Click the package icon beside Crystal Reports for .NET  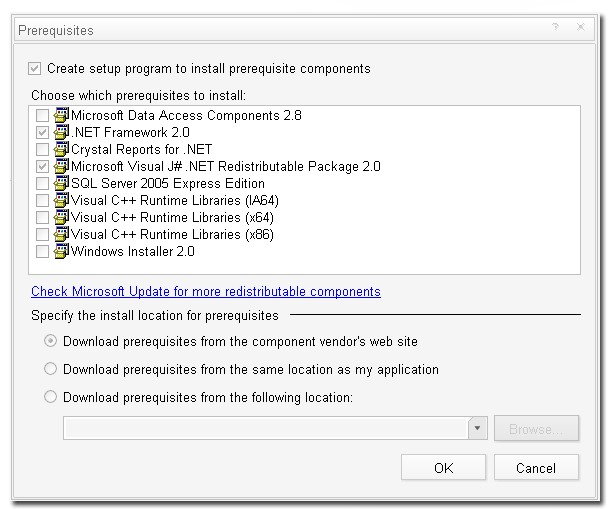click(61, 149)
